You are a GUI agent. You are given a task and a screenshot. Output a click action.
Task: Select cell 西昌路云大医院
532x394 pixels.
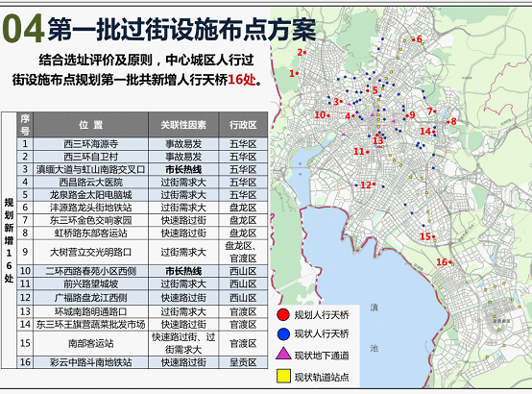90,182
